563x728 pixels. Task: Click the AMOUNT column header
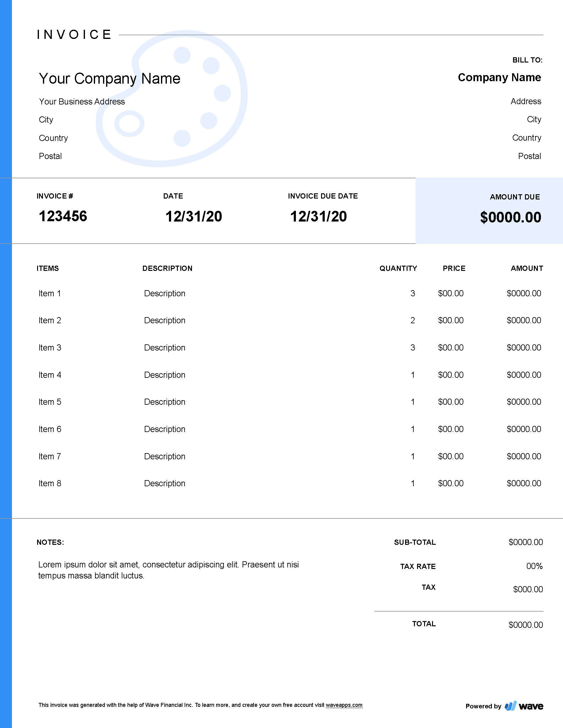pyautogui.click(x=527, y=268)
